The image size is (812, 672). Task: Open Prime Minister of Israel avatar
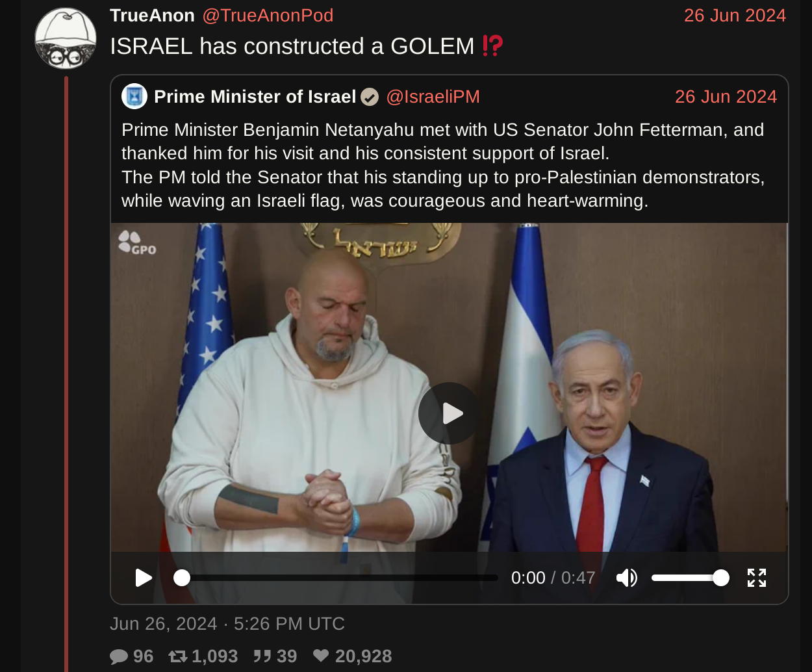coord(134,97)
